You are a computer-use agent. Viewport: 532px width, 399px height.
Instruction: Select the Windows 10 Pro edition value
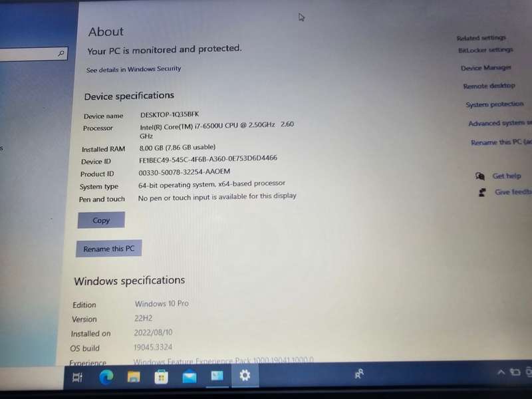tap(162, 303)
